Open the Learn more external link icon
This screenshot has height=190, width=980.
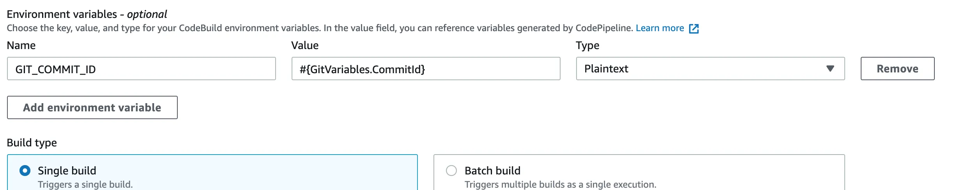click(693, 28)
